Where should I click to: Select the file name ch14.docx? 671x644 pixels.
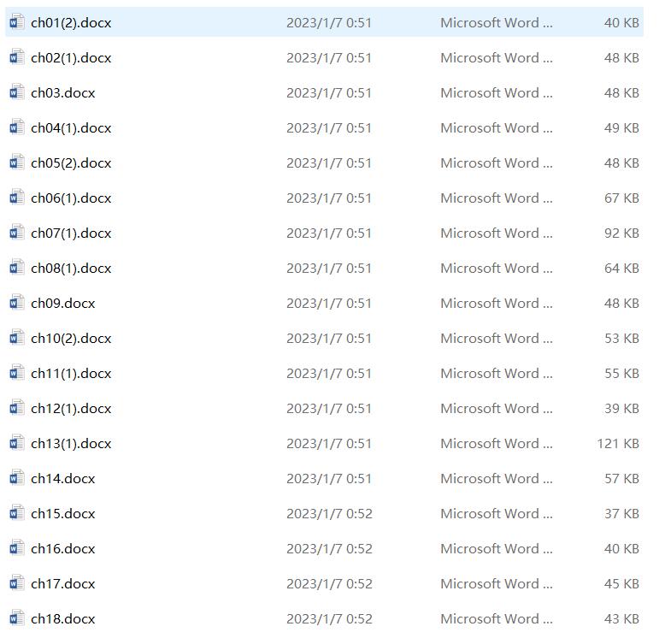point(63,479)
